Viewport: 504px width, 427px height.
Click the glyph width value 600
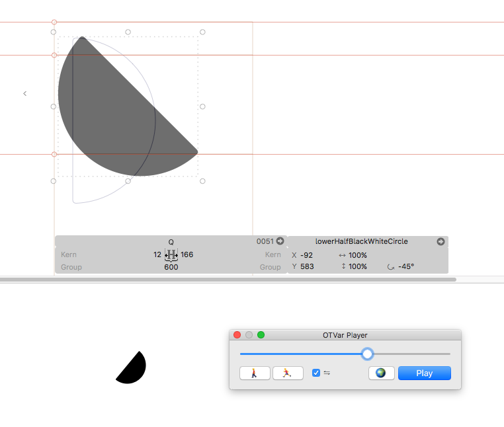point(171,268)
